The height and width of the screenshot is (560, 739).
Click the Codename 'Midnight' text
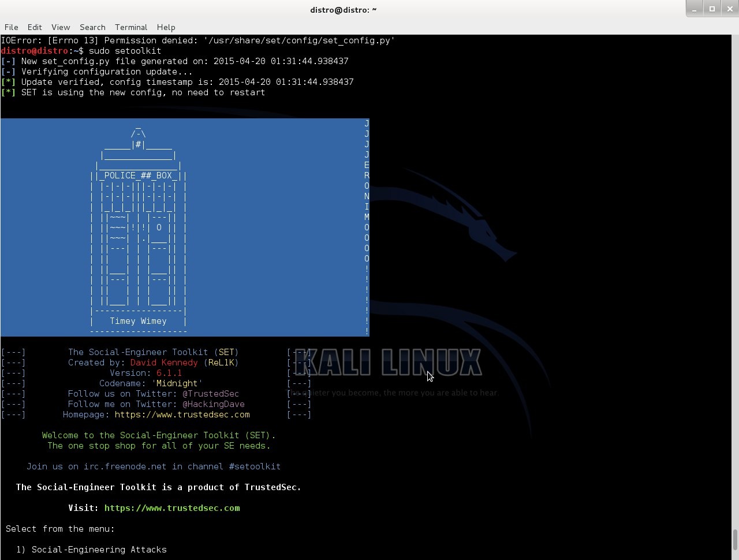coord(151,383)
